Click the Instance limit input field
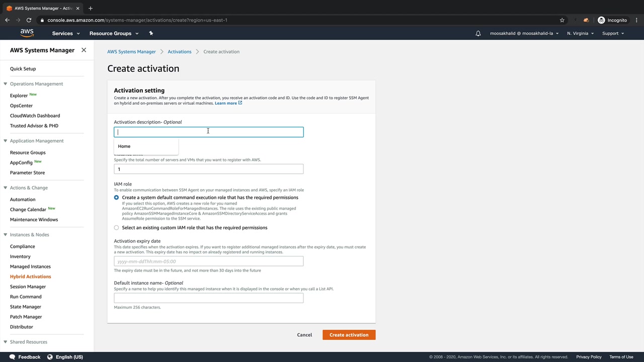The image size is (644, 362). coord(209,169)
